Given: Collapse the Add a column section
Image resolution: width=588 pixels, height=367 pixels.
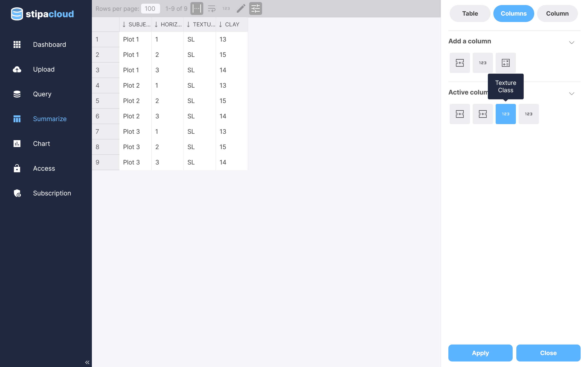Looking at the screenshot, I should coord(571,42).
